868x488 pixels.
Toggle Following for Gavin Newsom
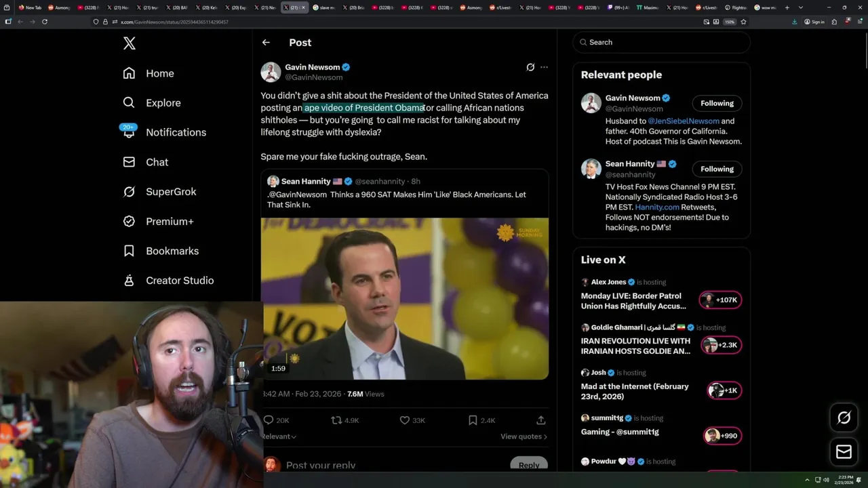717,103
